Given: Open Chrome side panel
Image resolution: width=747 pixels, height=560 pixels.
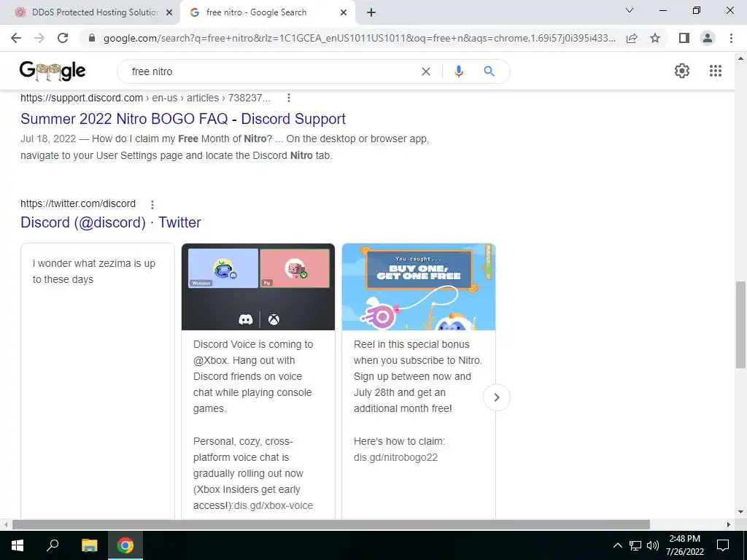Looking at the screenshot, I should coord(684,38).
